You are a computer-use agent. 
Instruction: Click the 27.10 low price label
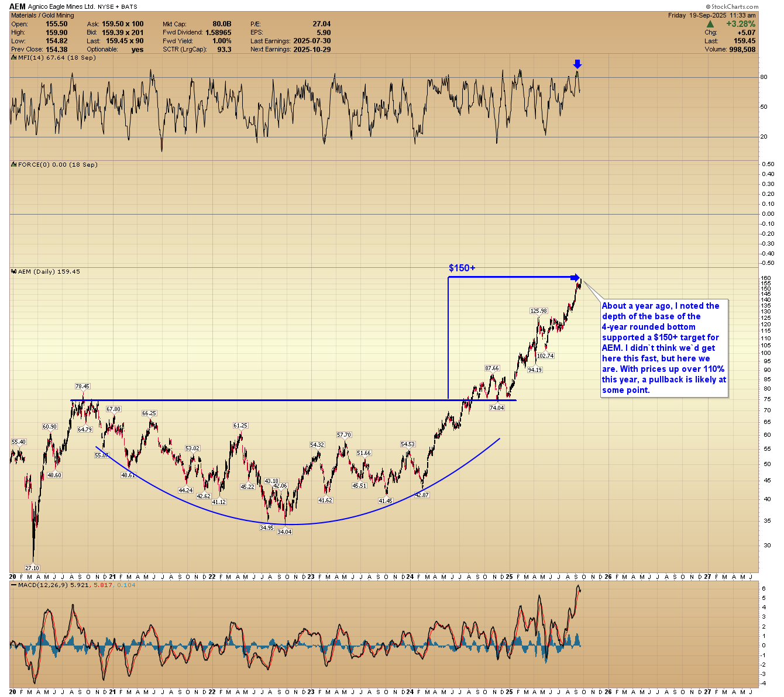(x=32, y=568)
